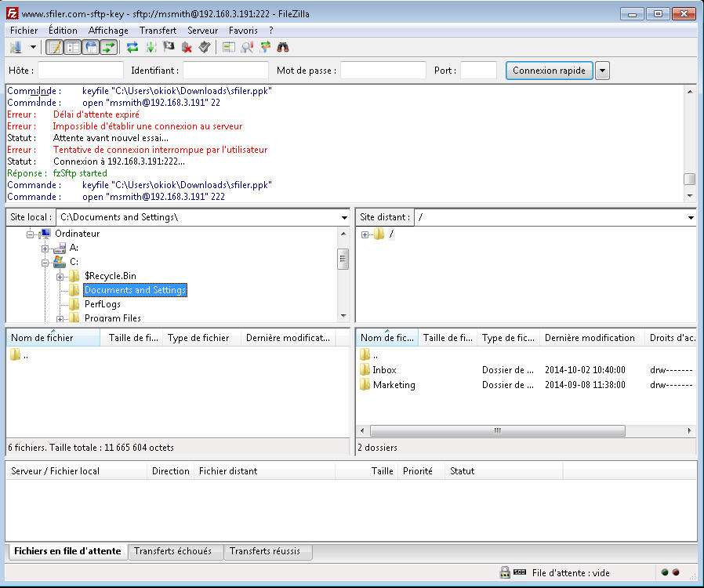The width and height of the screenshot is (704, 588).
Task: Sort remote files by Dernière modification
Action: tap(592, 338)
